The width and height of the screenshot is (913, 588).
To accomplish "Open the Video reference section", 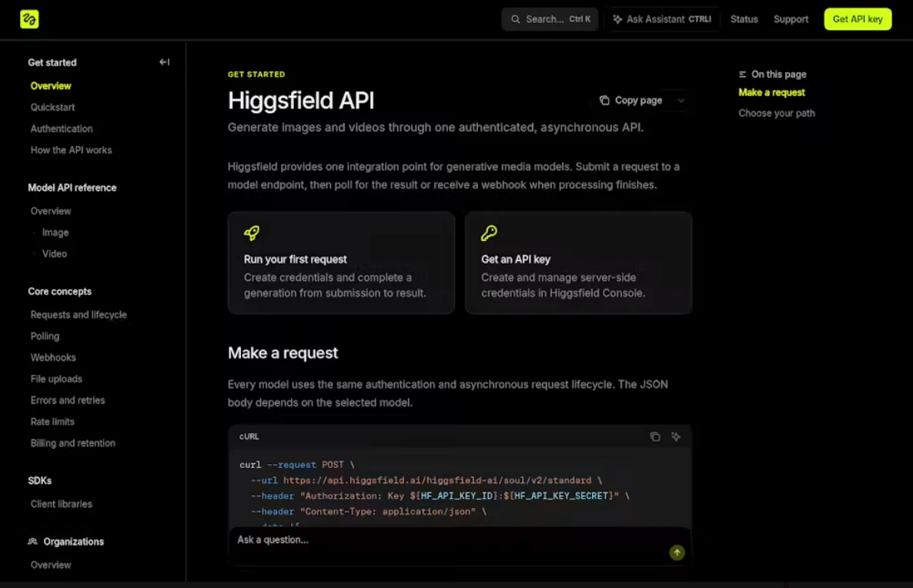I will pyautogui.click(x=54, y=254).
